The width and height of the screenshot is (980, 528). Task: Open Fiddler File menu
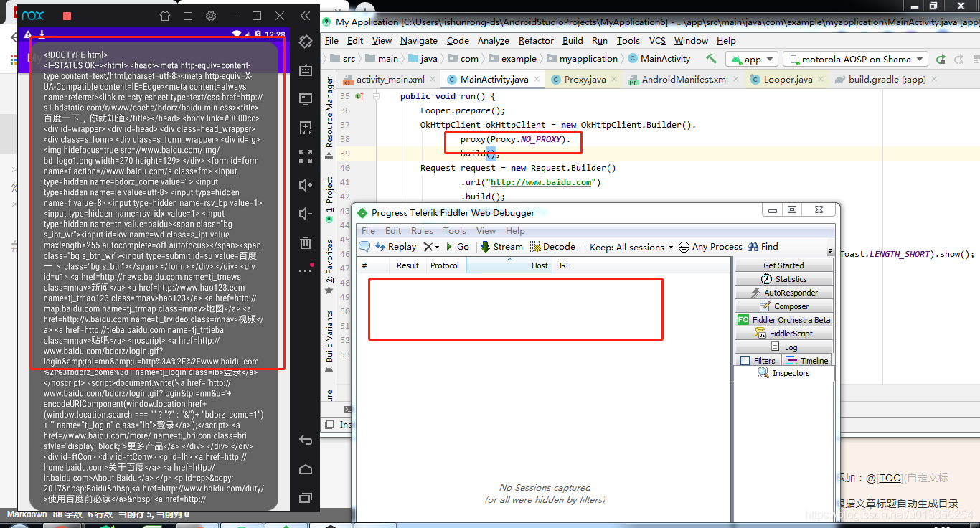click(x=368, y=230)
